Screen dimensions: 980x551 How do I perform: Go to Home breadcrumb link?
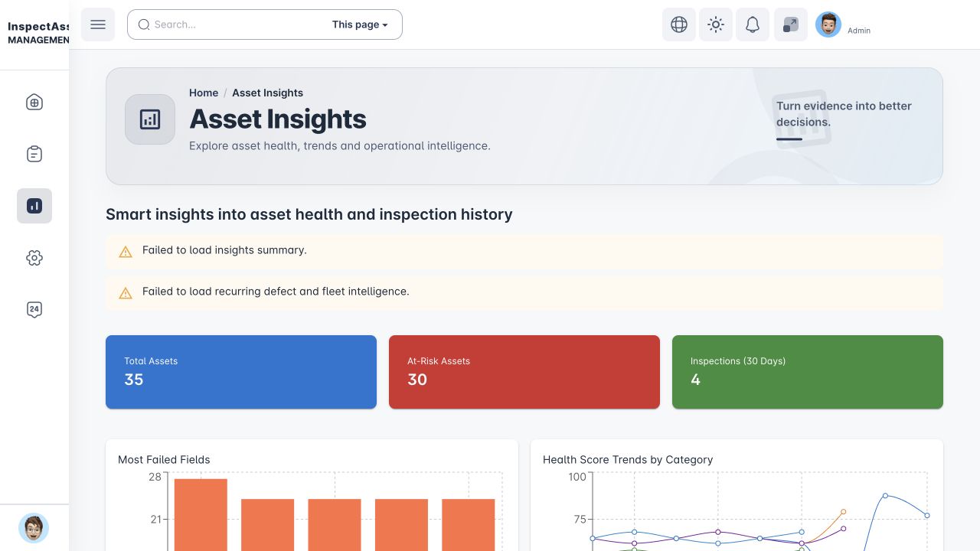click(204, 93)
